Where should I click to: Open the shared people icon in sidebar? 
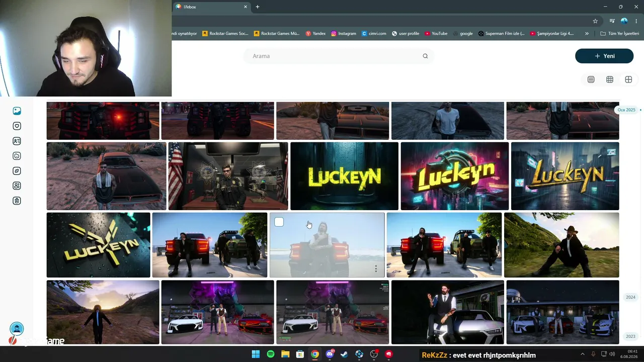[17, 186]
